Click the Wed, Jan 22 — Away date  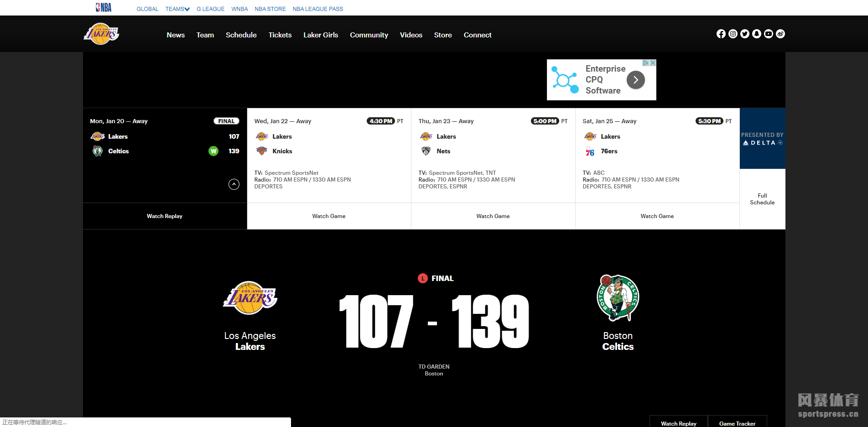pyautogui.click(x=283, y=121)
